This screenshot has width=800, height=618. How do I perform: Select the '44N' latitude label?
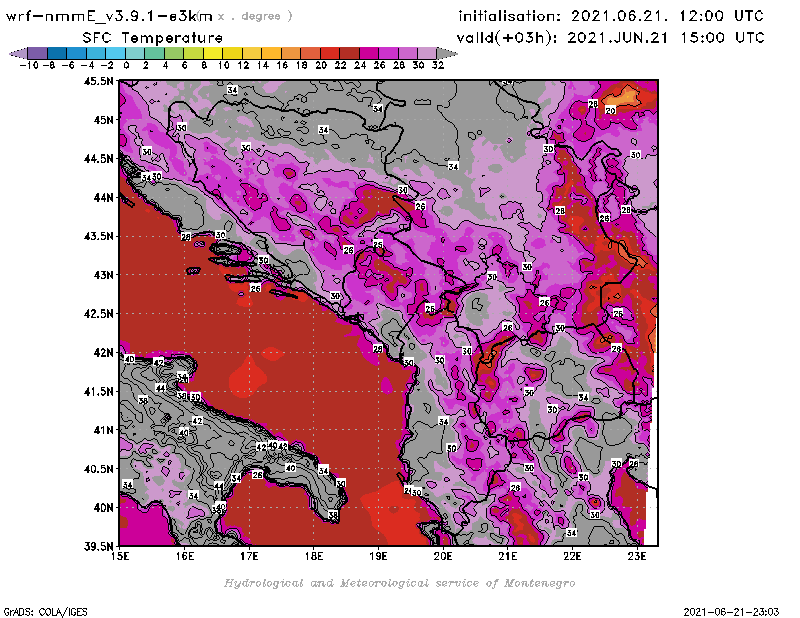tap(103, 197)
